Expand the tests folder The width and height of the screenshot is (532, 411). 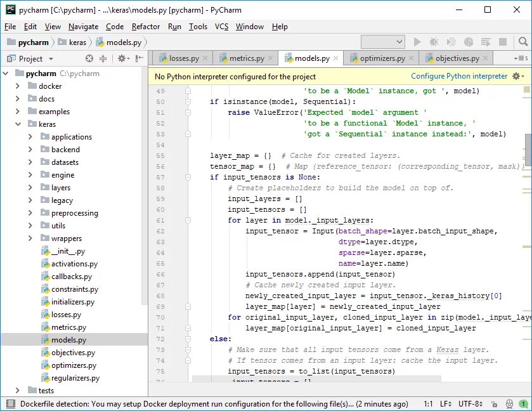(x=18, y=391)
